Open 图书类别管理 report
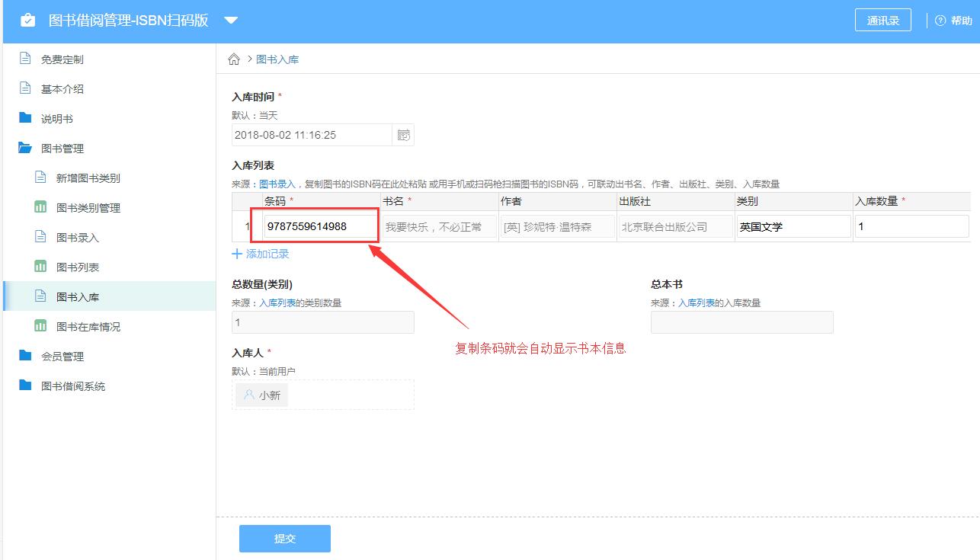 tap(88, 208)
